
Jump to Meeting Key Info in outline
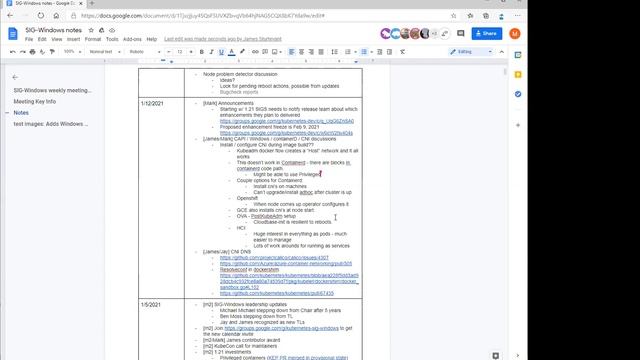(35, 102)
